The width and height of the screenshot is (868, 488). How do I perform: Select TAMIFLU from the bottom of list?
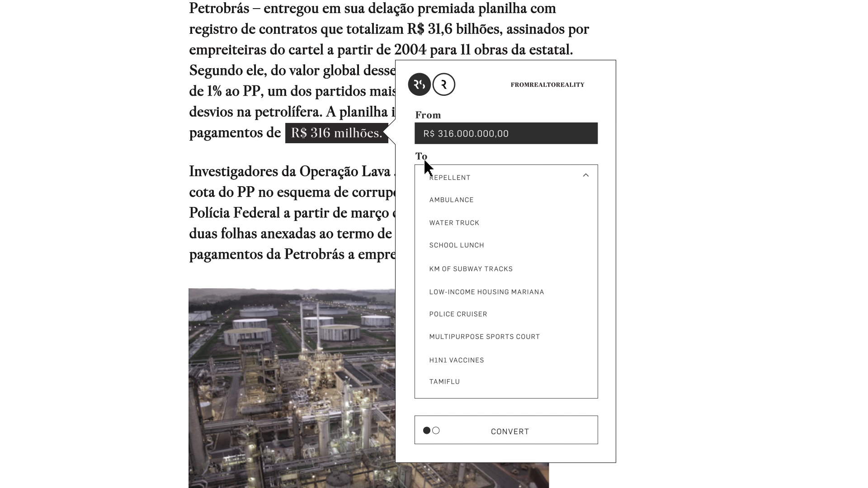pyautogui.click(x=445, y=381)
